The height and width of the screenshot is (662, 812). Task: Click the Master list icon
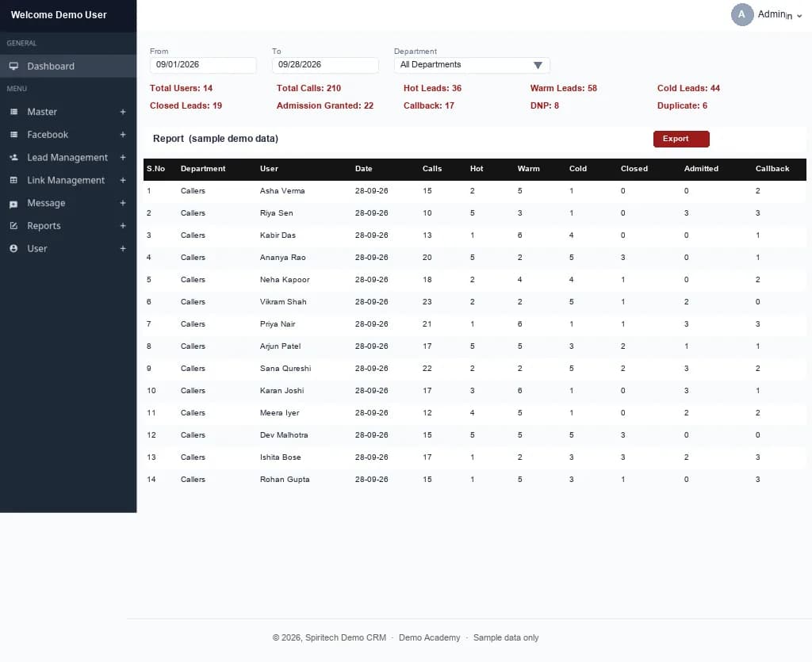pos(14,112)
